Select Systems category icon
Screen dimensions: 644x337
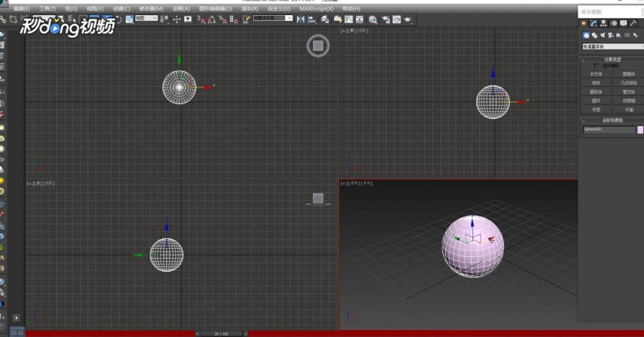[x=635, y=35]
